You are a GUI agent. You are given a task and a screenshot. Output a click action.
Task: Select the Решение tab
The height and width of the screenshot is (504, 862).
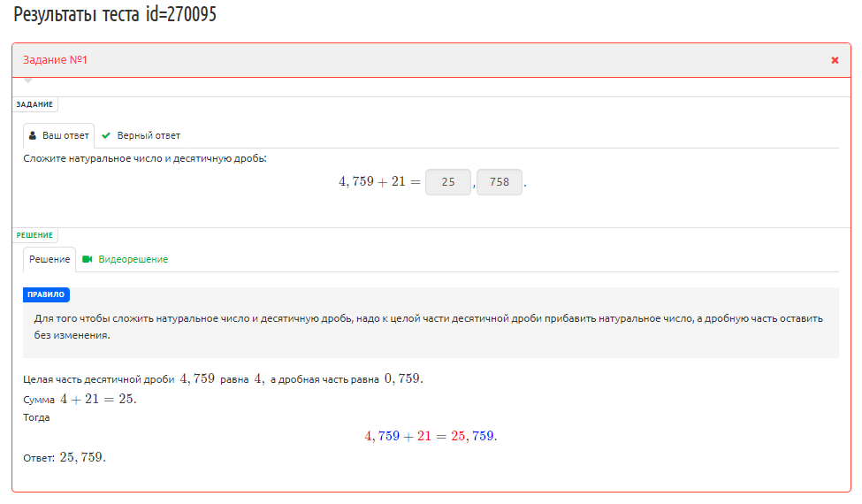(50, 259)
